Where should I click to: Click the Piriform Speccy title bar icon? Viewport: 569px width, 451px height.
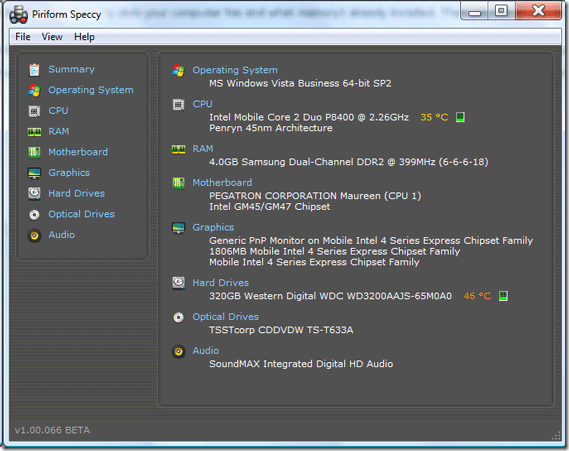[x=18, y=15]
